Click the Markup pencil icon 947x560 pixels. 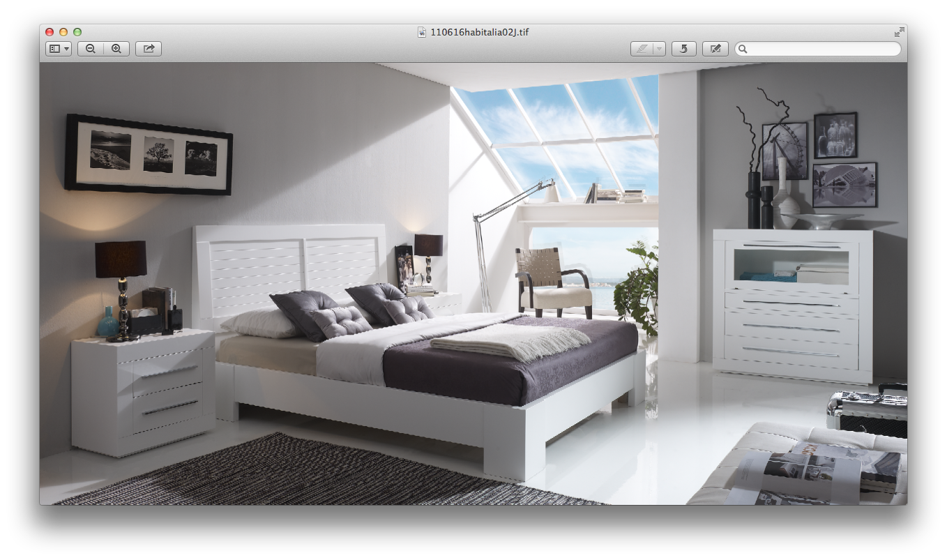pyautogui.click(x=714, y=49)
